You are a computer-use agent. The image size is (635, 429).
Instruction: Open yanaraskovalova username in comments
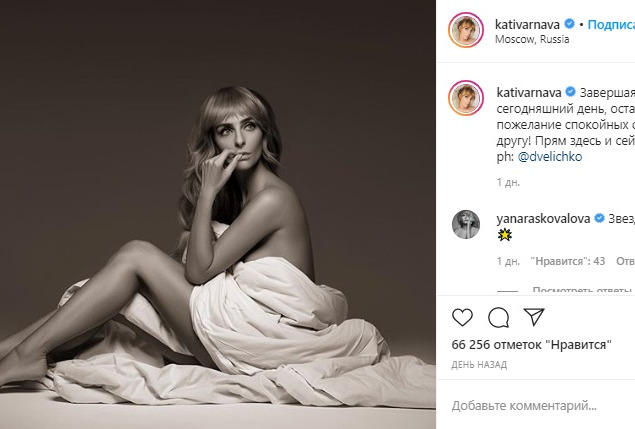pyautogui.click(x=544, y=217)
